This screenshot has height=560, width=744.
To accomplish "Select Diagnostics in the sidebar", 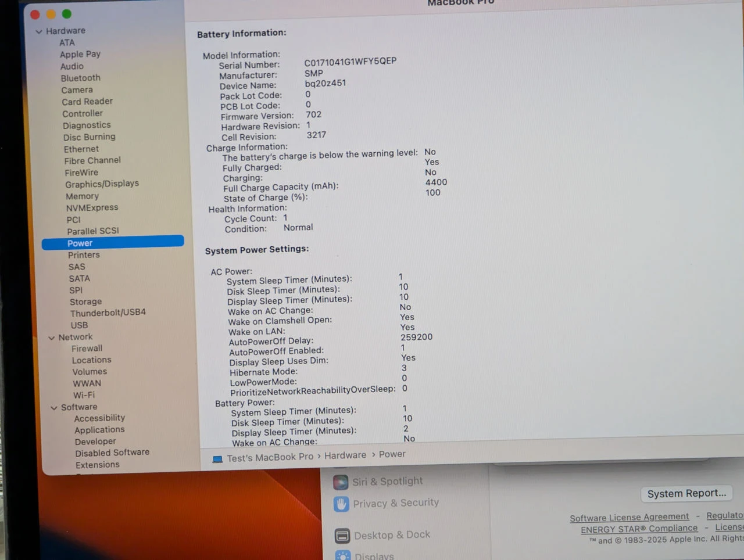I will pyautogui.click(x=87, y=125).
